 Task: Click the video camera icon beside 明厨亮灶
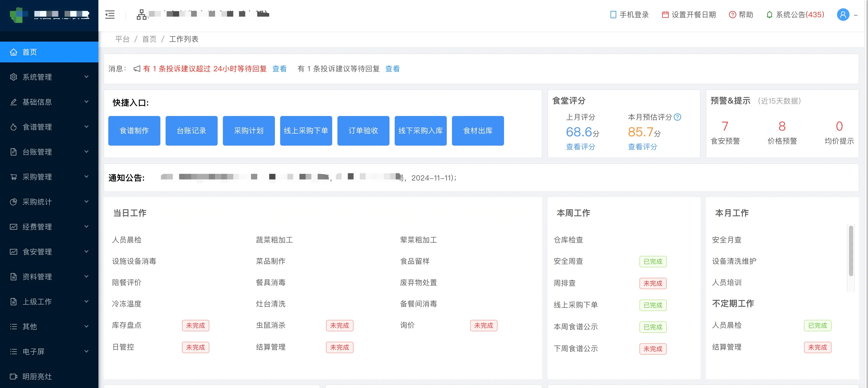point(14,377)
